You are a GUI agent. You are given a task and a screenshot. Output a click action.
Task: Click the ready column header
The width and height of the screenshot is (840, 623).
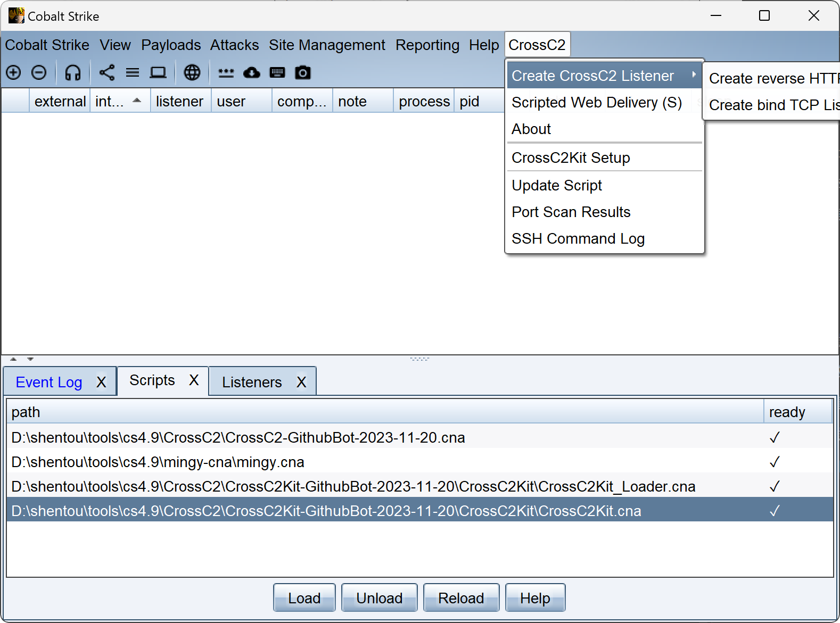click(x=798, y=412)
